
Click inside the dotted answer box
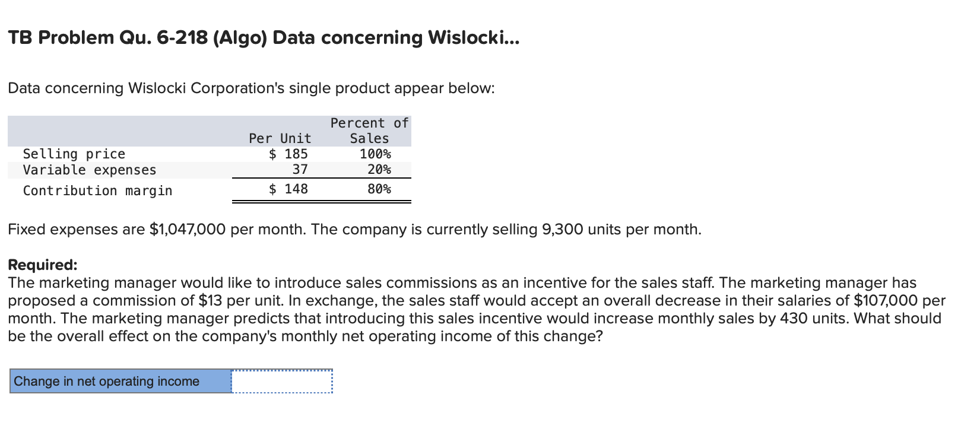(280, 381)
